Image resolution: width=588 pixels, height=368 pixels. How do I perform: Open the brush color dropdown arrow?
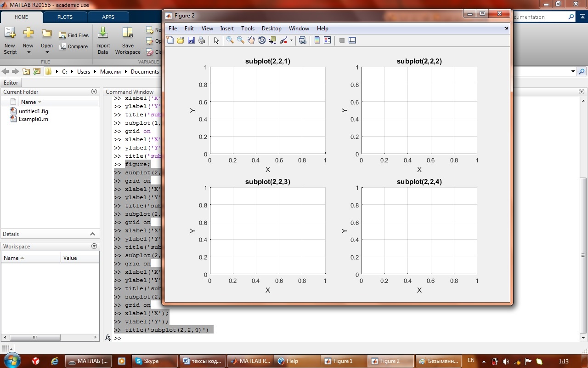coord(291,40)
